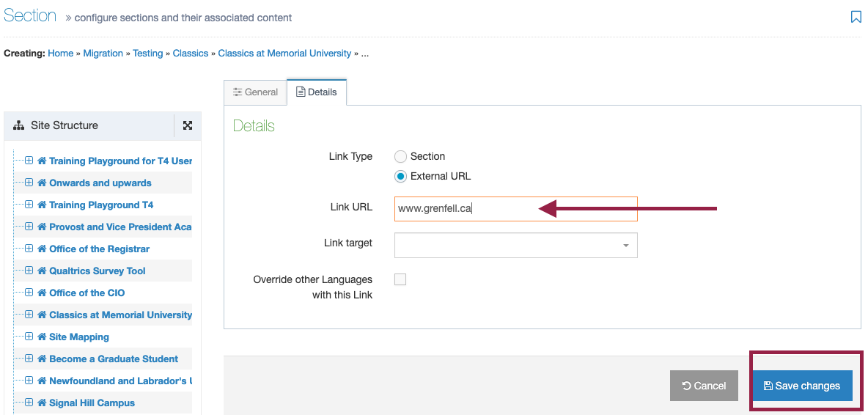Viewport: 868px width, 415px height.
Task: Click the fullscreen icon on the Site Structure panel
Action: tap(188, 125)
